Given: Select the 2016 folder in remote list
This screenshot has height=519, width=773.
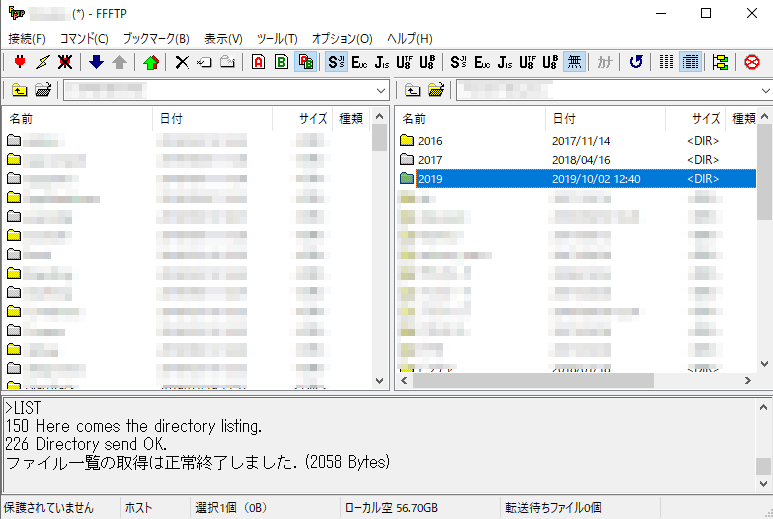Looking at the screenshot, I should pyautogui.click(x=430, y=141).
